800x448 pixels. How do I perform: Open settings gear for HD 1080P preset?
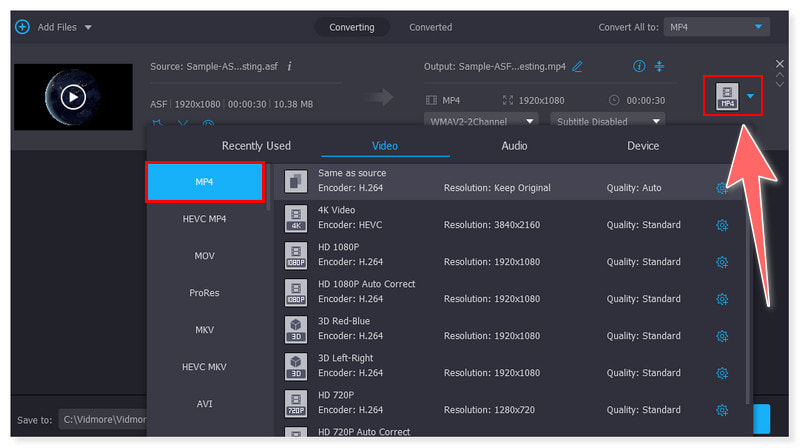click(x=722, y=262)
